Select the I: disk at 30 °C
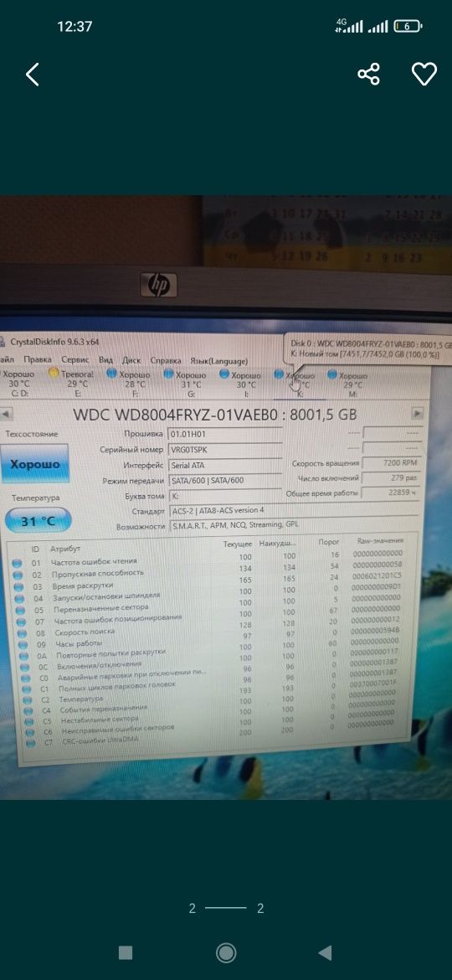Viewport: 452px width, 980px height. [x=242, y=384]
